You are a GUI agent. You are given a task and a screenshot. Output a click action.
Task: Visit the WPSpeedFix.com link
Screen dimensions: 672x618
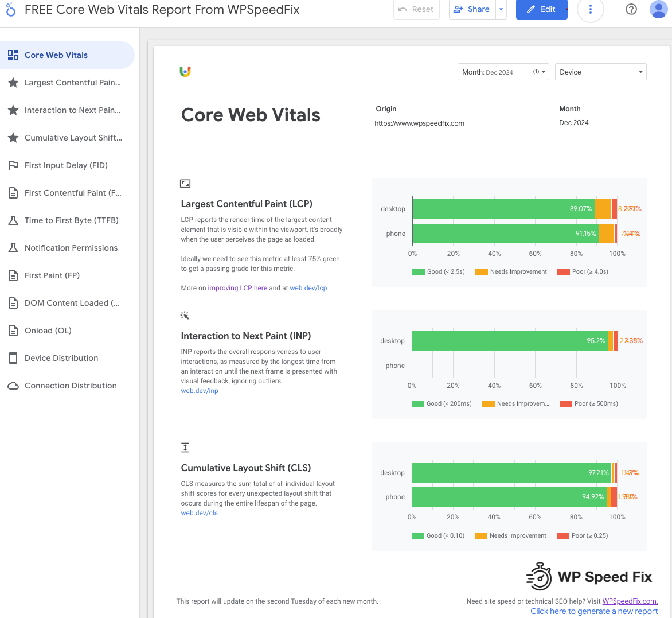[x=630, y=601]
